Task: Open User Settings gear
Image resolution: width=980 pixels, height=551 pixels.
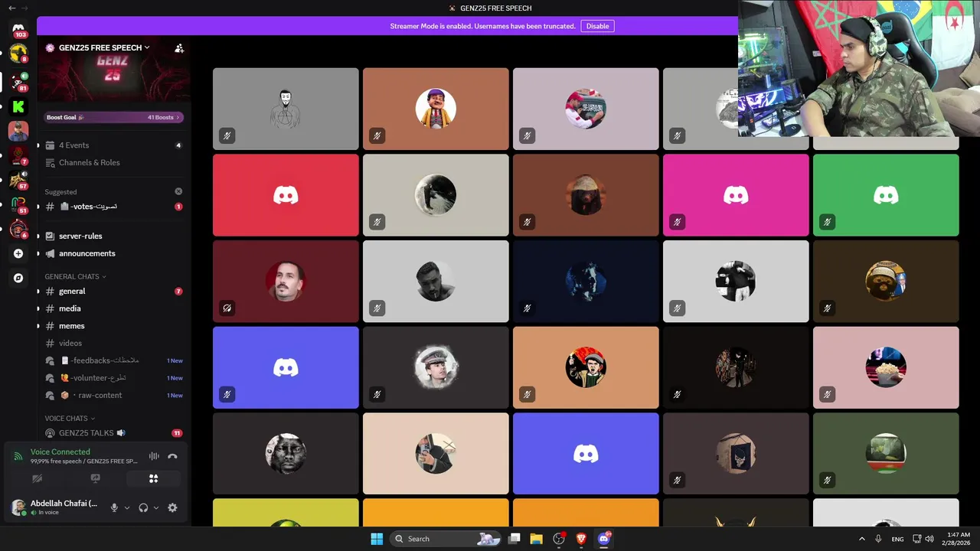Action: click(172, 507)
